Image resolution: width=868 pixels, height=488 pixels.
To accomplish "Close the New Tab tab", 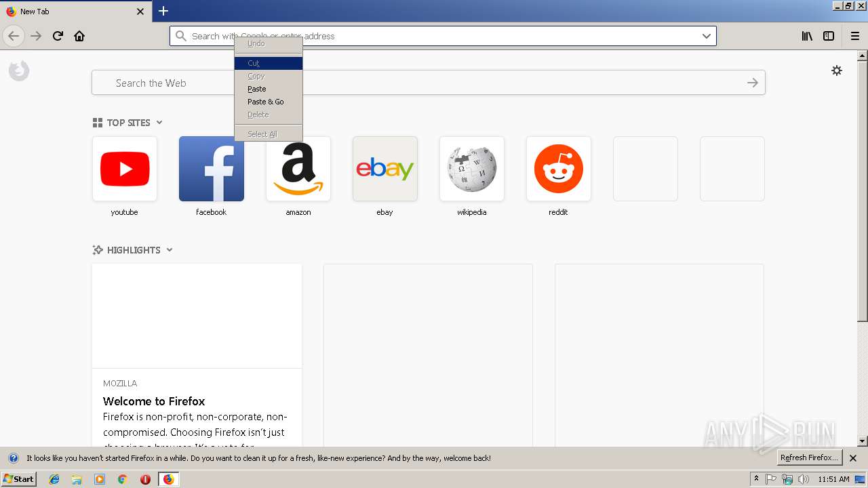I will [x=140, y=12].
